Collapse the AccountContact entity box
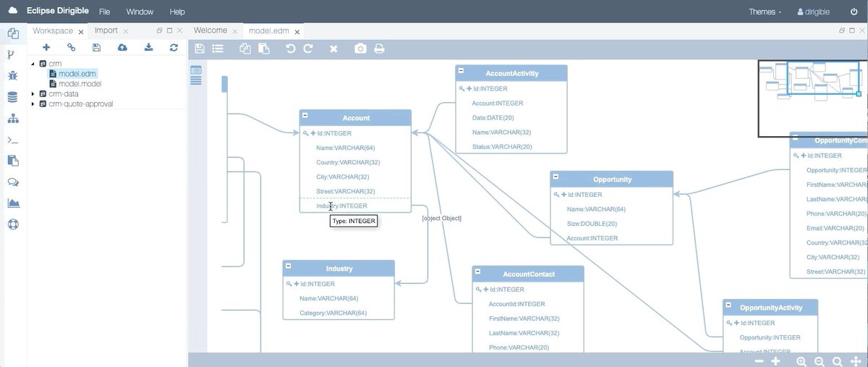The height and width of the screenshot is (367, 868). click(478, 271)
